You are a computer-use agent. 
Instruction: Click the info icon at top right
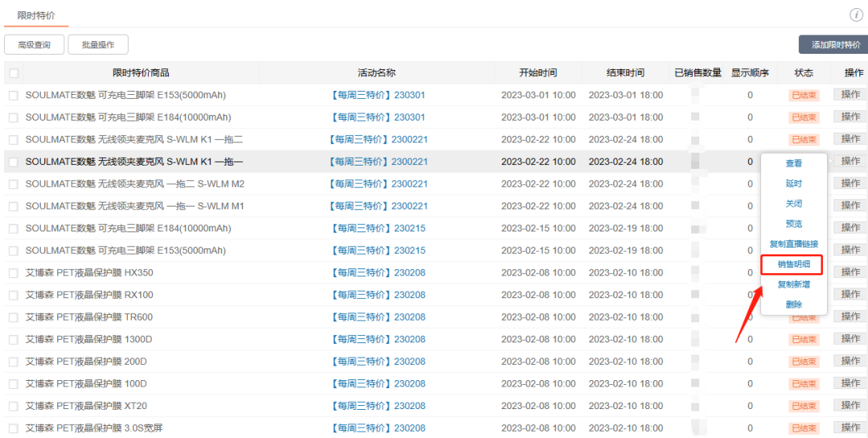(857, 15)
